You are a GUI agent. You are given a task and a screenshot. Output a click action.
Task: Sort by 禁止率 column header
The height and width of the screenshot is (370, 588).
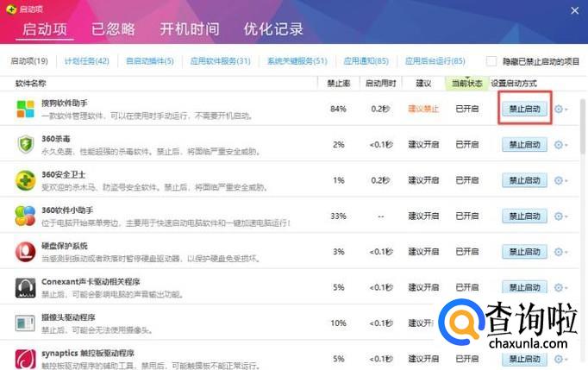339,84
